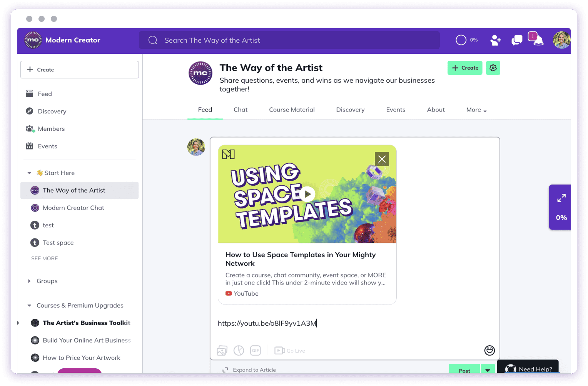The width and height of the screenshot is (588, 386).
Task: Click the invite member icon in header
Action: pos(495,40)
